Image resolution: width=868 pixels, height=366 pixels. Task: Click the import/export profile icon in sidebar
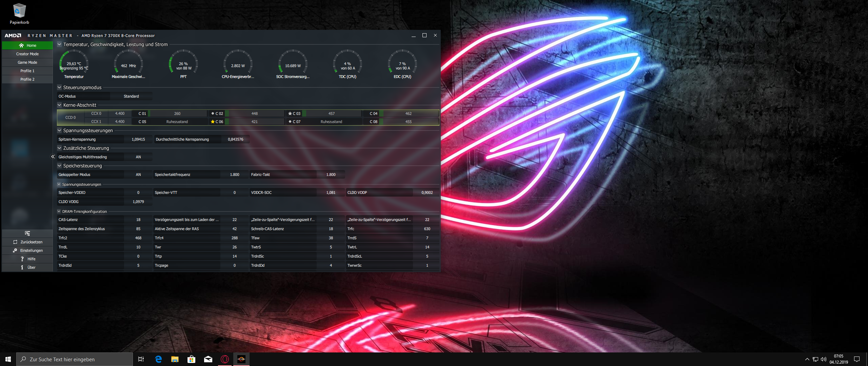pos(27,233)
